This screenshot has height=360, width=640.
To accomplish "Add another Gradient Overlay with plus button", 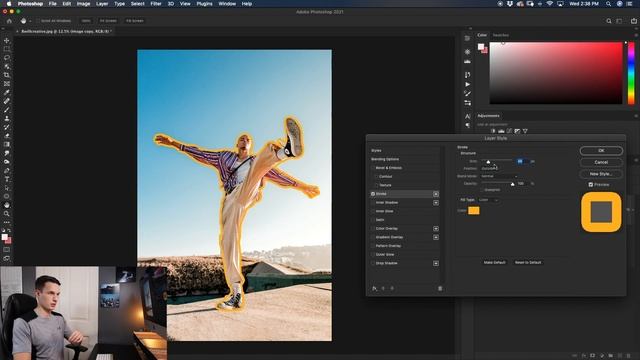I will click(436, 237).
